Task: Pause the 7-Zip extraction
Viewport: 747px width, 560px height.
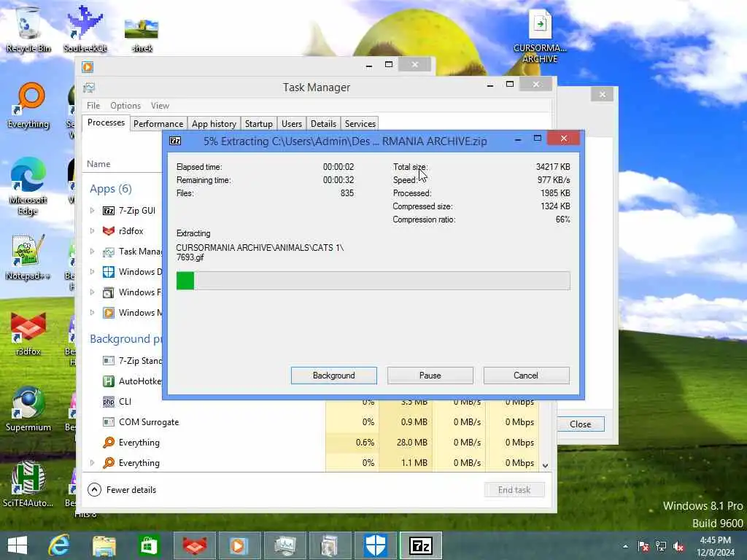Action: [430, 376]
